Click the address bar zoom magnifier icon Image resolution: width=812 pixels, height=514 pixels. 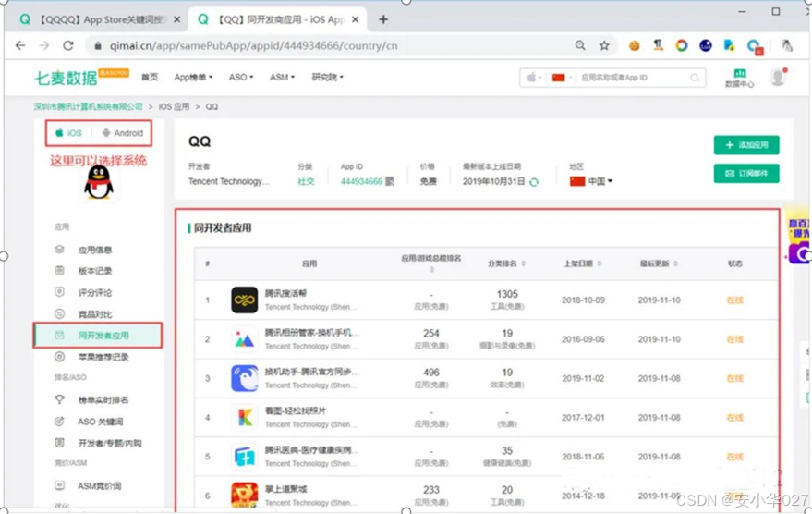tap(580, 45)
